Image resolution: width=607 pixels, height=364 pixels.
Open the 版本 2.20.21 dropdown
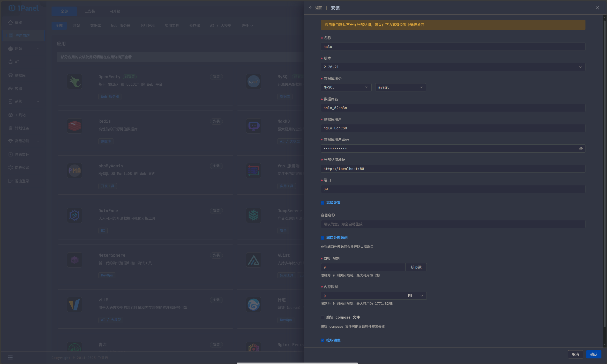453,67
